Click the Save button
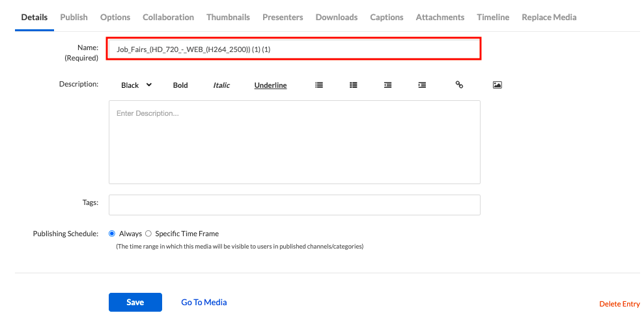 135,303
